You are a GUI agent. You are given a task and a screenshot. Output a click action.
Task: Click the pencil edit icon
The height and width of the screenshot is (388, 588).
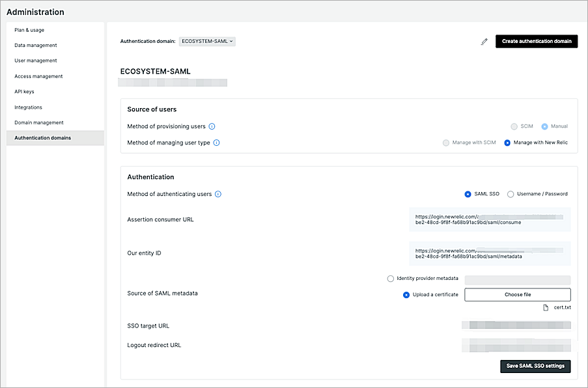coord(484,41)
